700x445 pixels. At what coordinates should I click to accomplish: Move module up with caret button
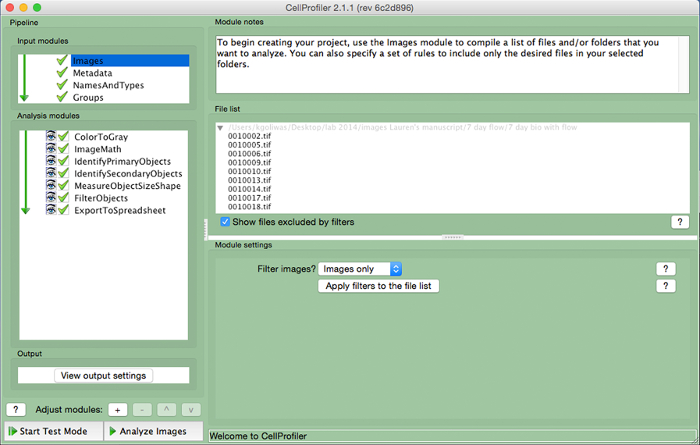[x=166, y=410]
